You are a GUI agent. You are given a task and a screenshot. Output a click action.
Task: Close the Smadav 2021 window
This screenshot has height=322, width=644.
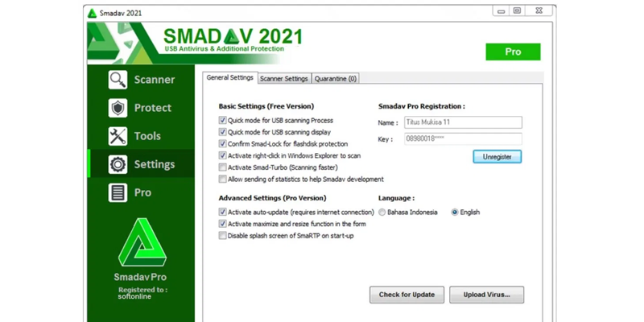coord(539,11)
